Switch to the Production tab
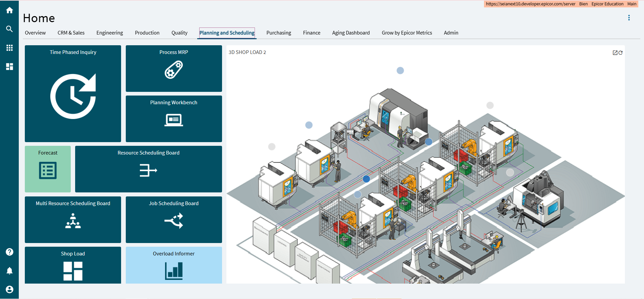The width and height of the screenshot is (644, 299). [147, 33]
